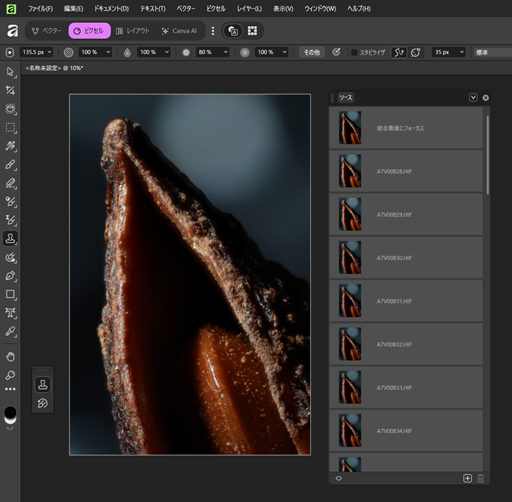Open more tools three-dot button in toolbar
This screenshot has width=512, height=502.
pyautogui.click(x=10, y=389)
